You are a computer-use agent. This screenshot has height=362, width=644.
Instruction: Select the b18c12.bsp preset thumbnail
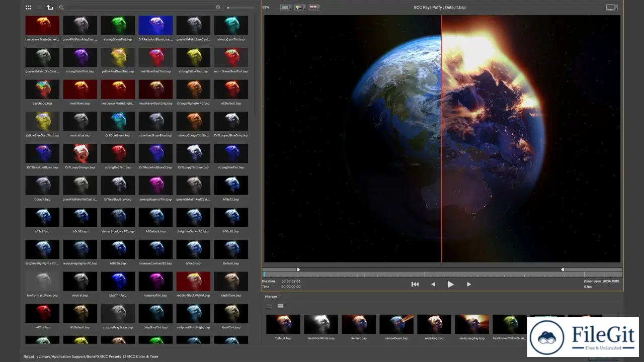click(231, 186)
